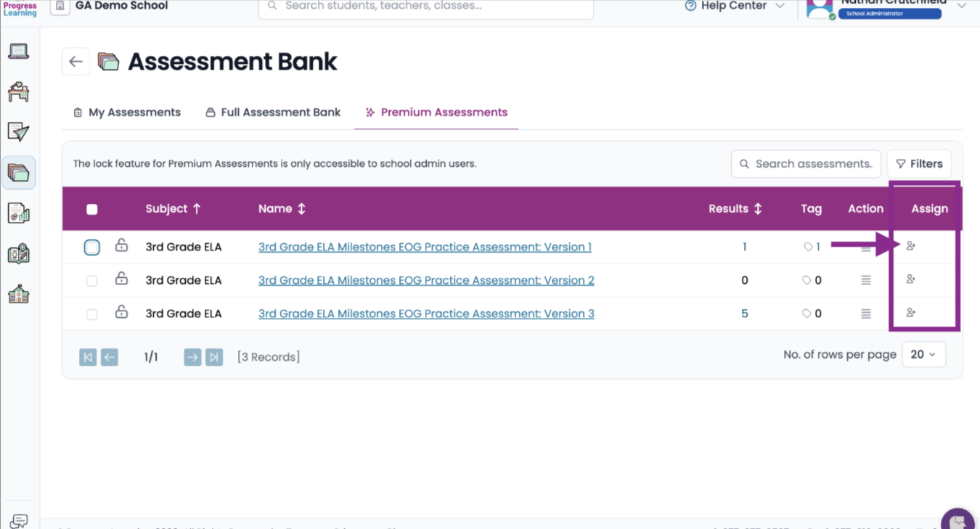The width and height of the screenshot is (980, 529).
Task: Click the tag icon for Version 3
Action: [807, 313]
